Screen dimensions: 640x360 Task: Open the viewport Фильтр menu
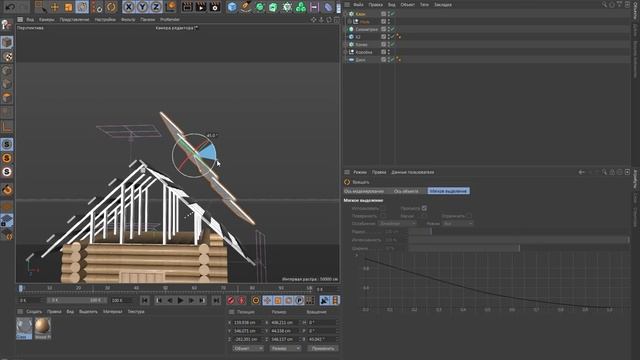coord(128,20)
